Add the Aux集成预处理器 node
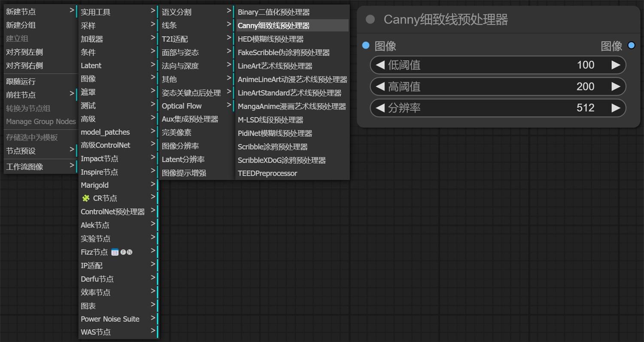Viewport: 644px width, 342px height. click(196, 119)
